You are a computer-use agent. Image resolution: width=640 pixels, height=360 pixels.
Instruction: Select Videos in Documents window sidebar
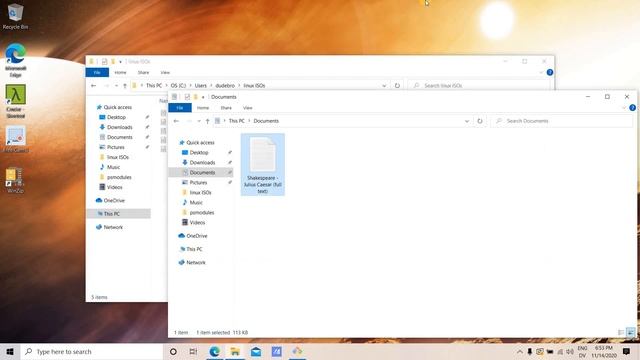[197, 222]
